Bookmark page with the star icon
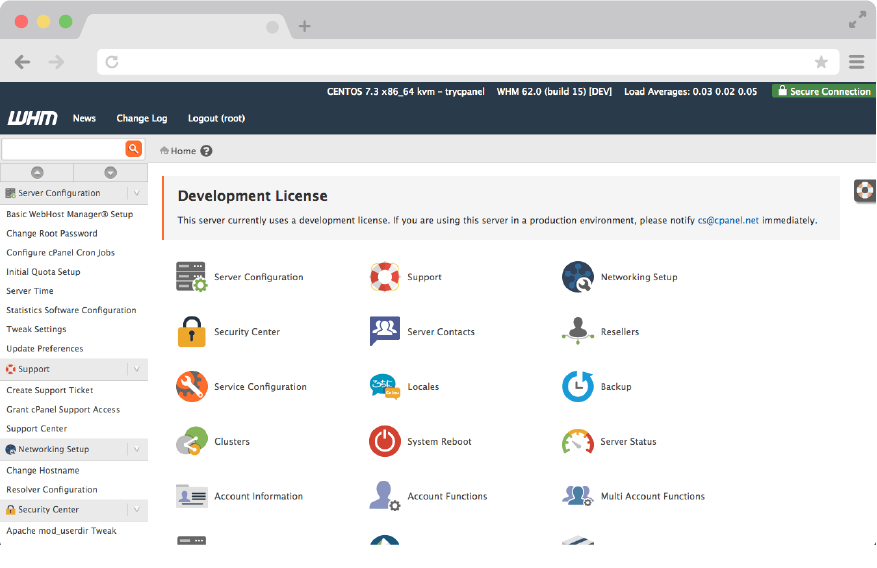This screenshot has width=877, height=568. (821, 61)
